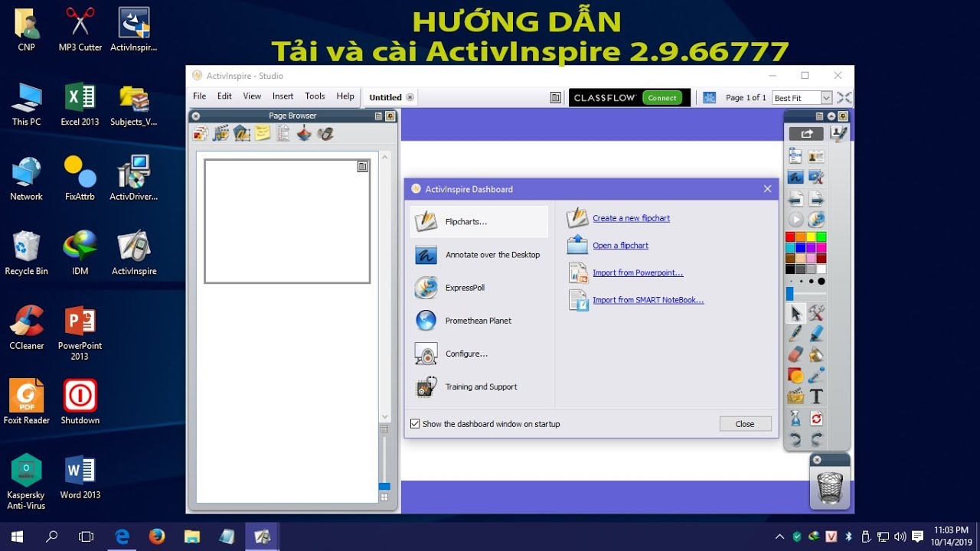The width and height of the screenshot is (980, 551).
Task: Open toolbox options menu button
Action: click(819, 116)
